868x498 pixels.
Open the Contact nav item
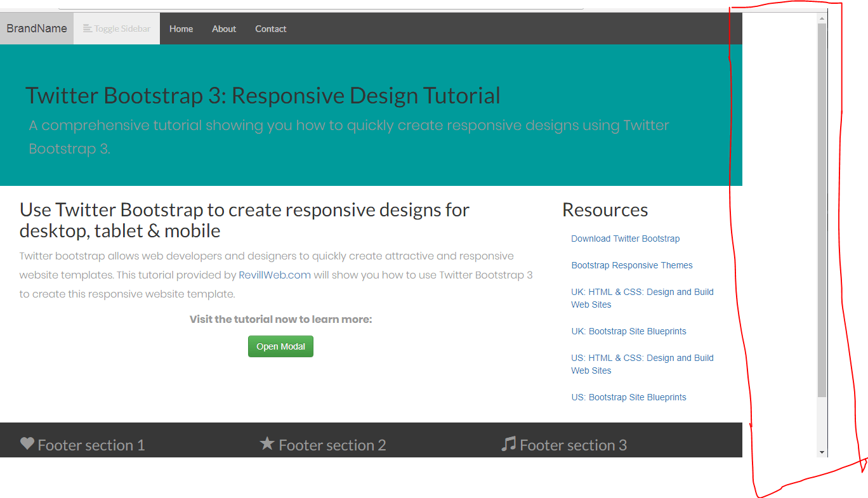(x=271, y=29)
